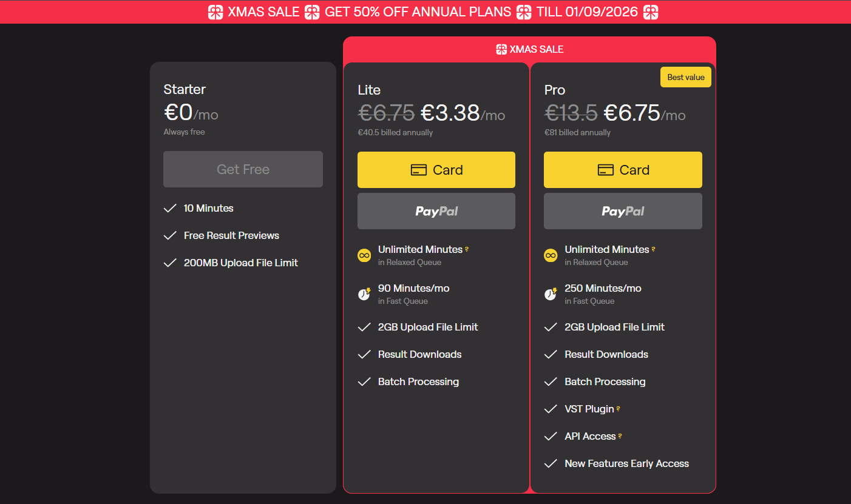Click the info icon beside Lite's Unlimited Minutes
Image resolution: width=851 pixels, height=504 pixels.
(467, 249)
